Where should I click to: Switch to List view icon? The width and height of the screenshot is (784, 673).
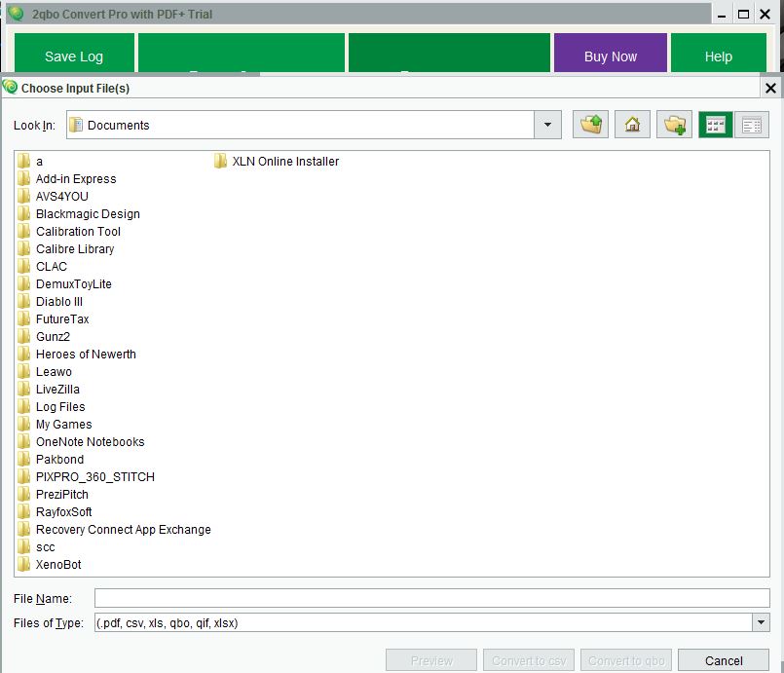click(x=716, y=125)
